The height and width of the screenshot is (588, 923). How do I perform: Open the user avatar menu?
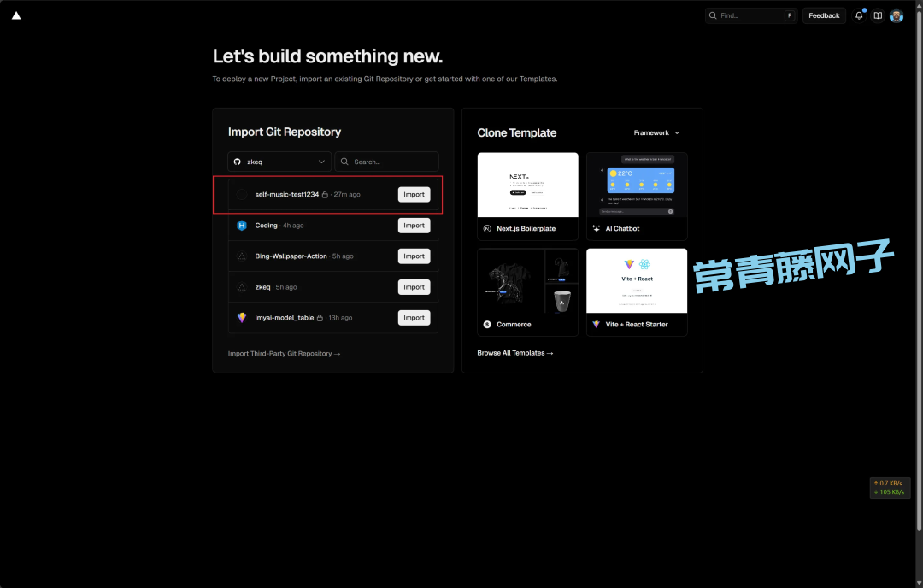tap(896, 15)
